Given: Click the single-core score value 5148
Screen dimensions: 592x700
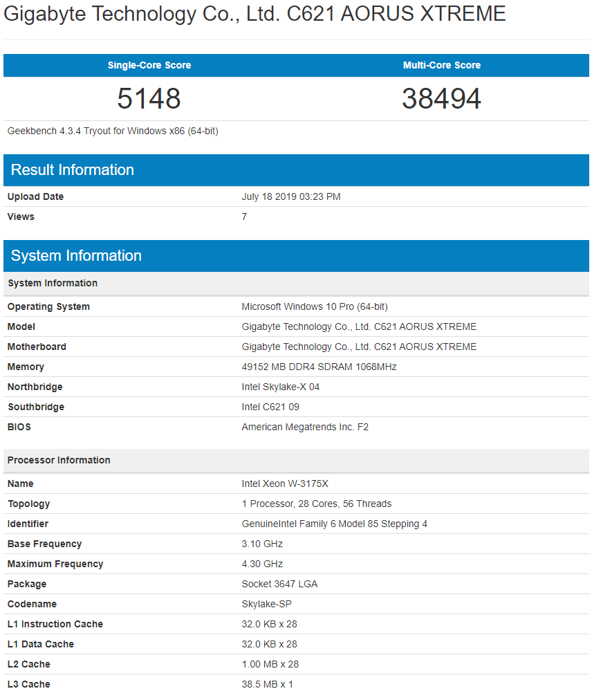Looking at the screenshot, I should [148, 98].
